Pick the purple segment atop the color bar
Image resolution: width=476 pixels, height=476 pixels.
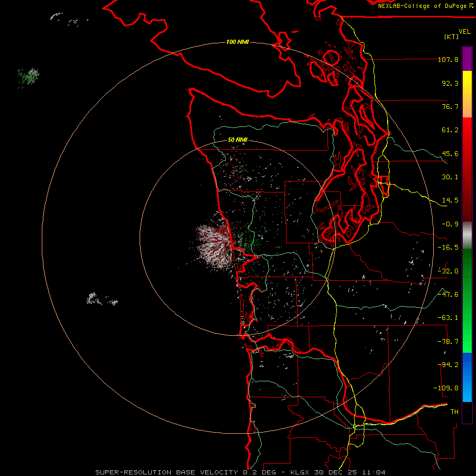467,59
